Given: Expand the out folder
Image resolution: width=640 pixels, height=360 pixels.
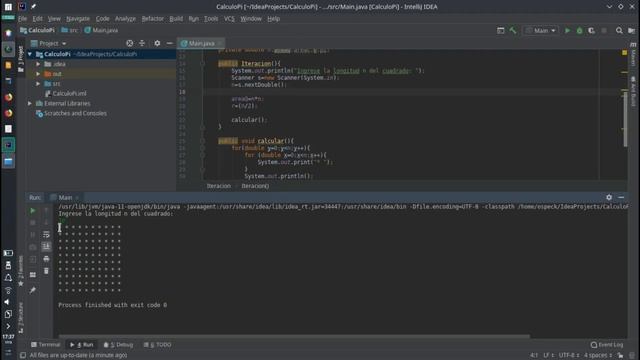Looking at the screenshot, I should [x=38, y=74].
